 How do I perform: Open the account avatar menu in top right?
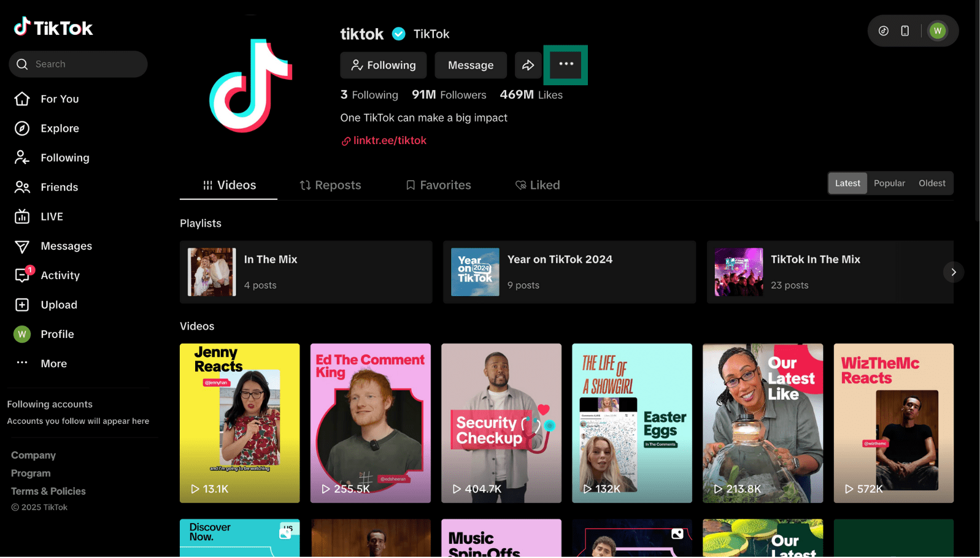(x=937, y=31)
